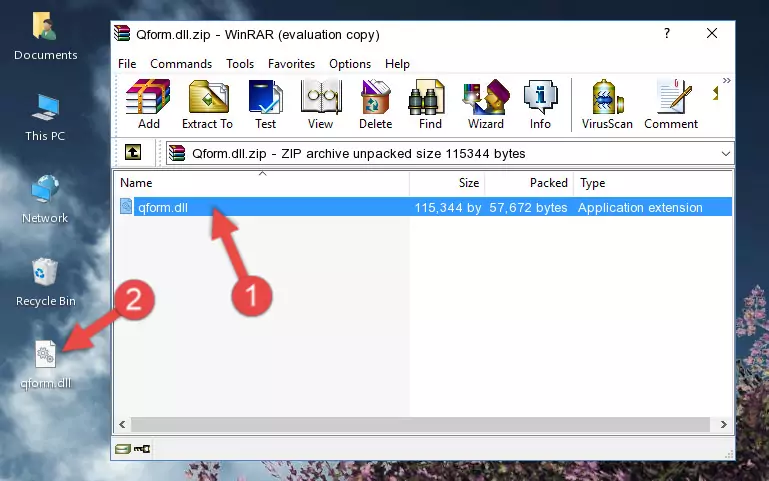The height and width of the screenshot is (481, 769).
Task: Select the qform.dll file on the desktop
Action: coord(46,365)
